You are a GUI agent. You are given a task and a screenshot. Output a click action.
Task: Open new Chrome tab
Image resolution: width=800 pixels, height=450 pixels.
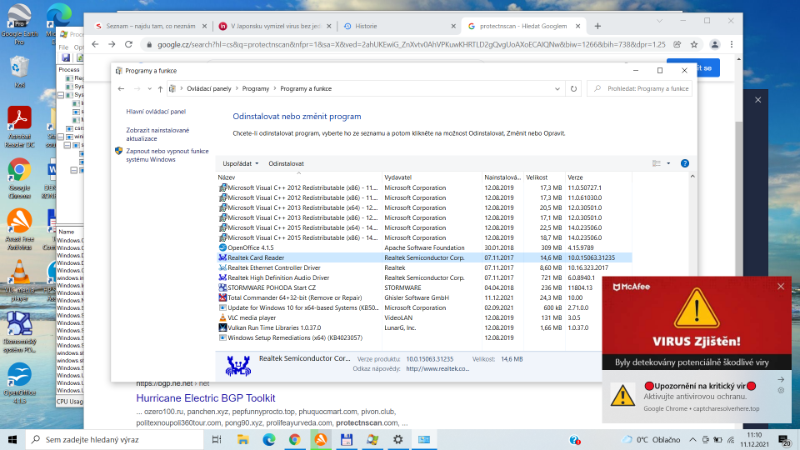[x=597, y=26]
